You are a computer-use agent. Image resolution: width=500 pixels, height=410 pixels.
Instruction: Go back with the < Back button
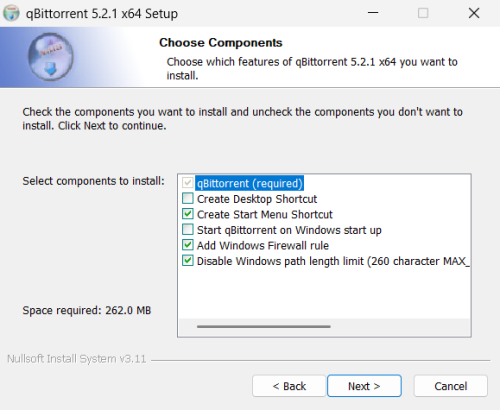click(289, 386)
